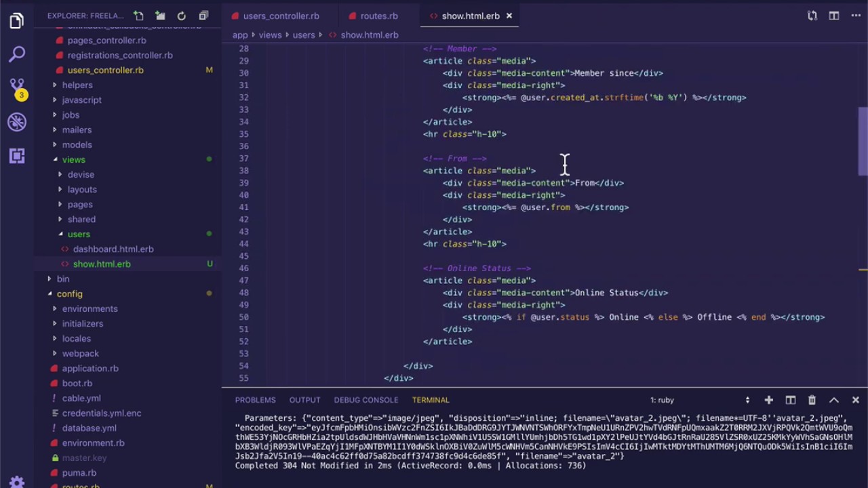This screenshot has height=488, width=868.
Task: Open the PROBLEMS panel tab
Action: pyautogui.click(x=256, y=400)
